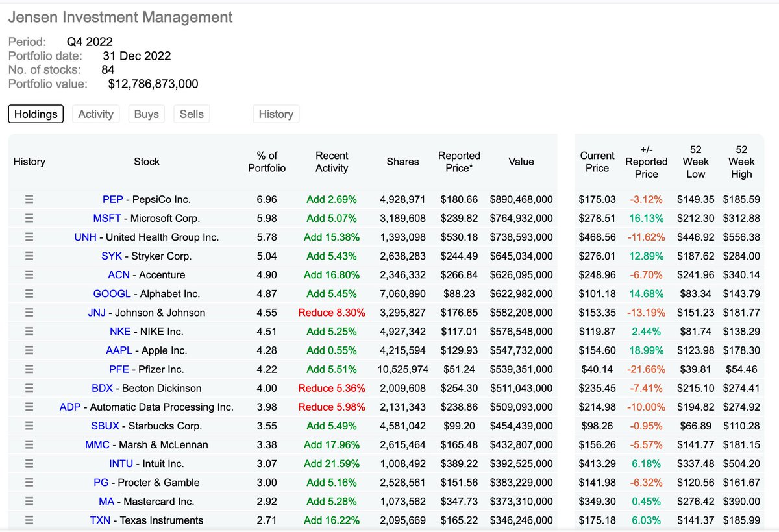Open the NKE ticker link
The width and height of the screenshot is (779, 532).
click(x=120, y=331)
